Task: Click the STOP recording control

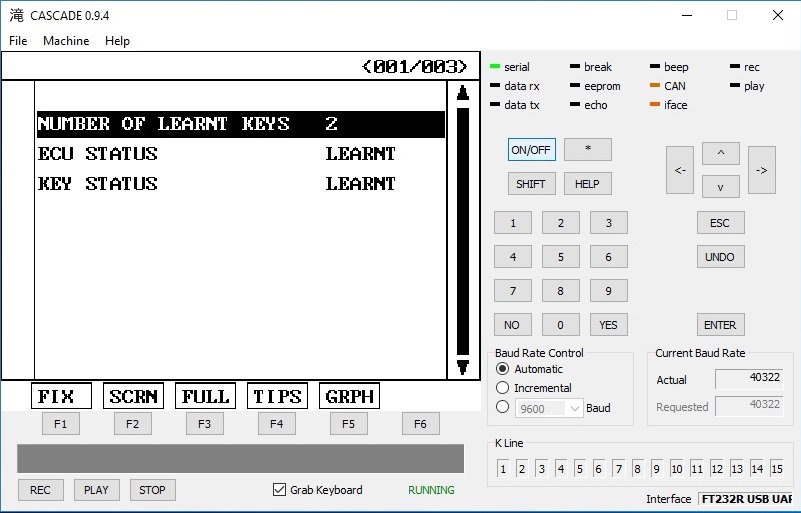Action: (x=152, y=490)
